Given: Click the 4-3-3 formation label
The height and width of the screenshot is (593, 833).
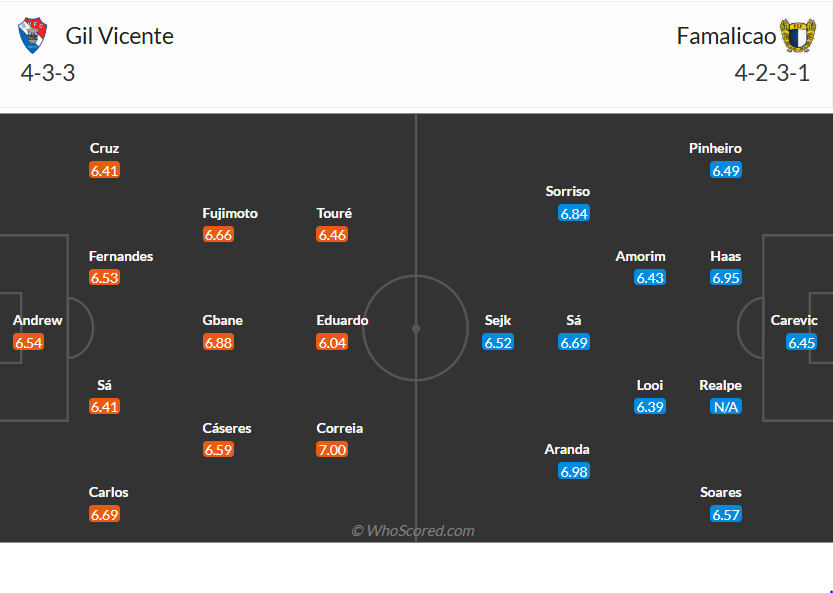Looking at the screenshot, I should [48, 73].
